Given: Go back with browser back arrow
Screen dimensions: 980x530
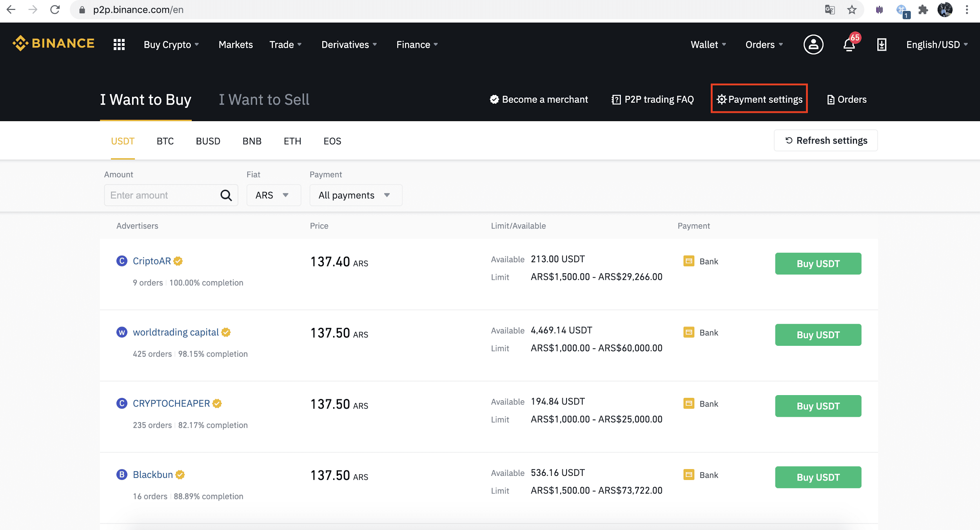Looking at the screenshot, I should 11,9.
